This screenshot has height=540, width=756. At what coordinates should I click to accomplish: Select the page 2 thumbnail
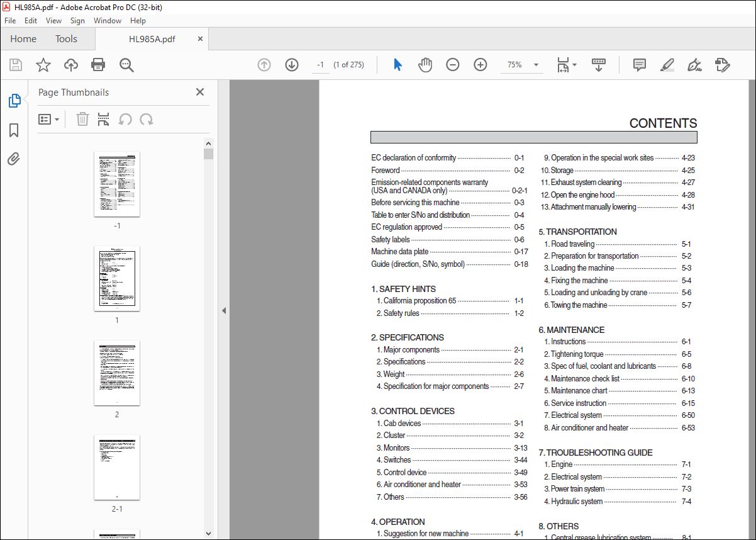click(x=117, y=373)
